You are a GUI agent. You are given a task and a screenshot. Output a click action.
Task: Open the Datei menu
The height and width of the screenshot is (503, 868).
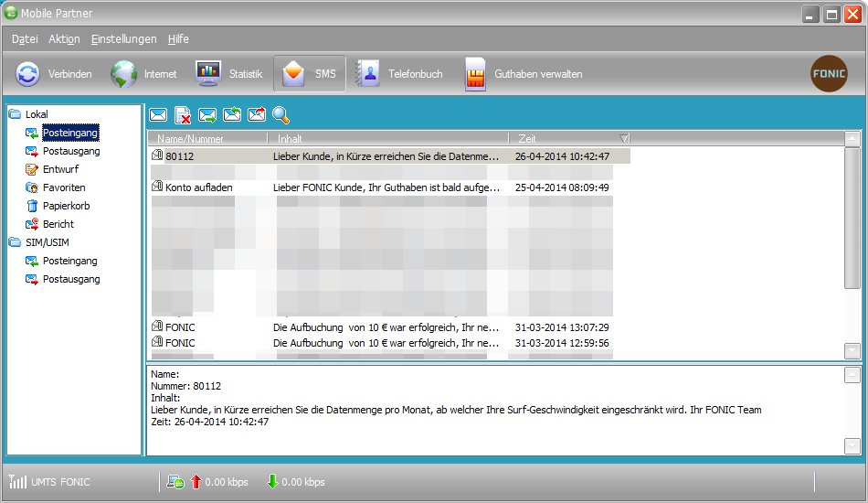coord(25,39)
